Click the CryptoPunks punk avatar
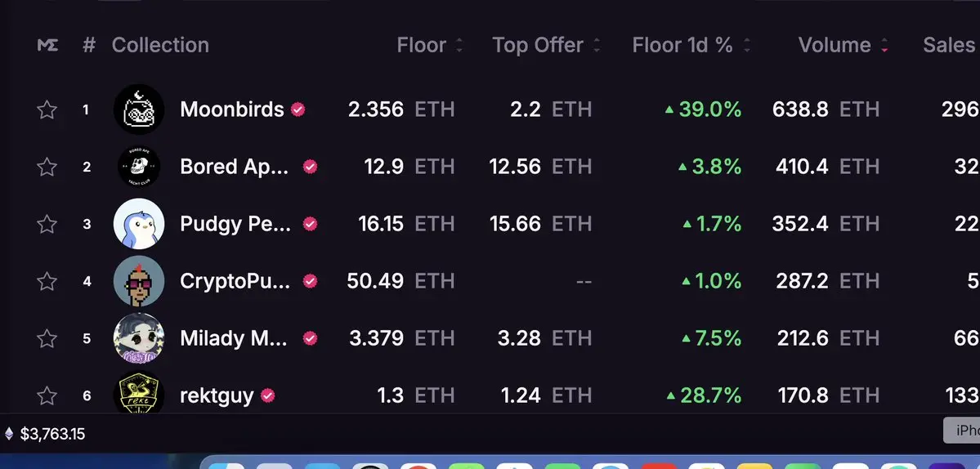This screenshot has width=980, height=469. coord(139,281)
